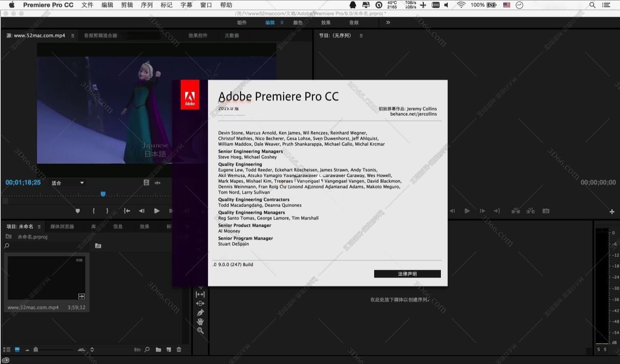Click Automate to Sequence icon
Viewport: 620px width, 364px height.
pos(137,350)
